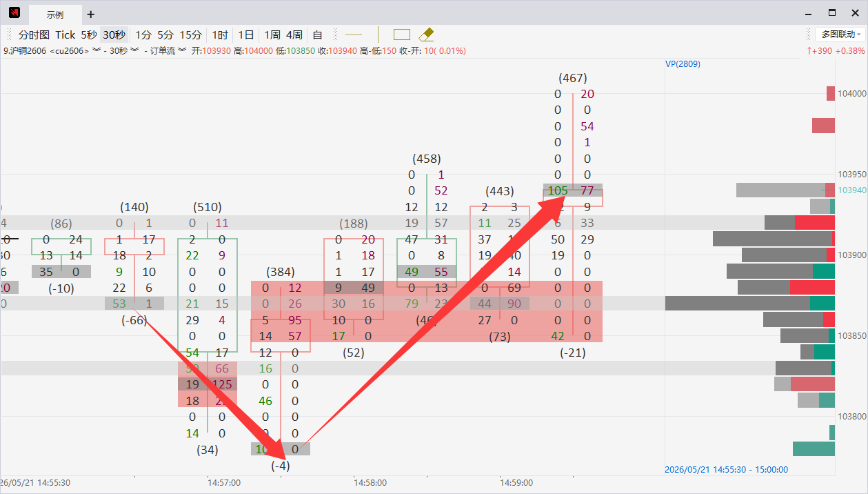
Task: Click the (140) volume total label
Action: pos(134,207)
